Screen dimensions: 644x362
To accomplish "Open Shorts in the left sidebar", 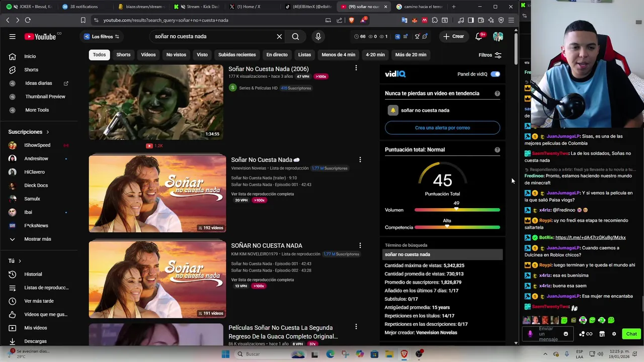I will point(31,70).
